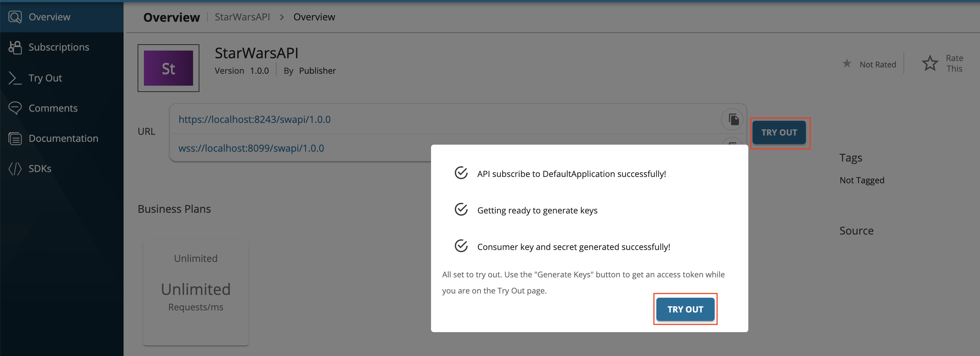Click the breadcrumb arrow after StarWarsAPI
The width and height of the screenshot is (980, 356).
pos(282,17)
